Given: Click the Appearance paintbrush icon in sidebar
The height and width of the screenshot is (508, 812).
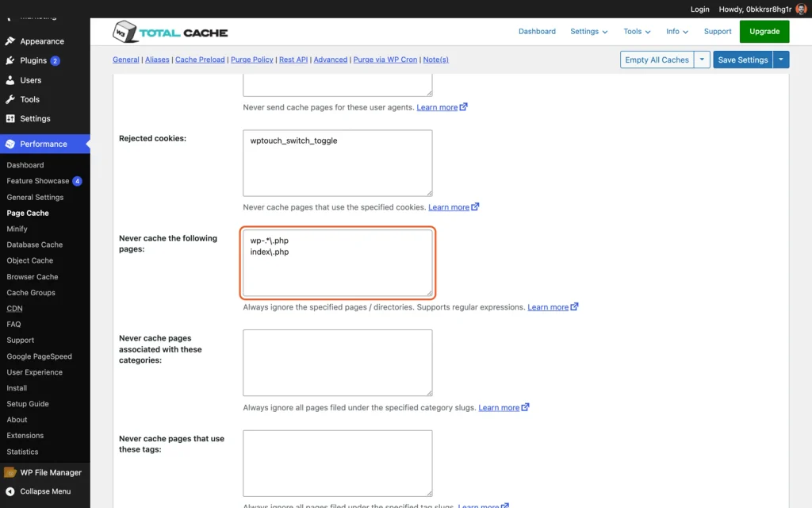Looking at the screenshot, I should [x=10, y=41].
